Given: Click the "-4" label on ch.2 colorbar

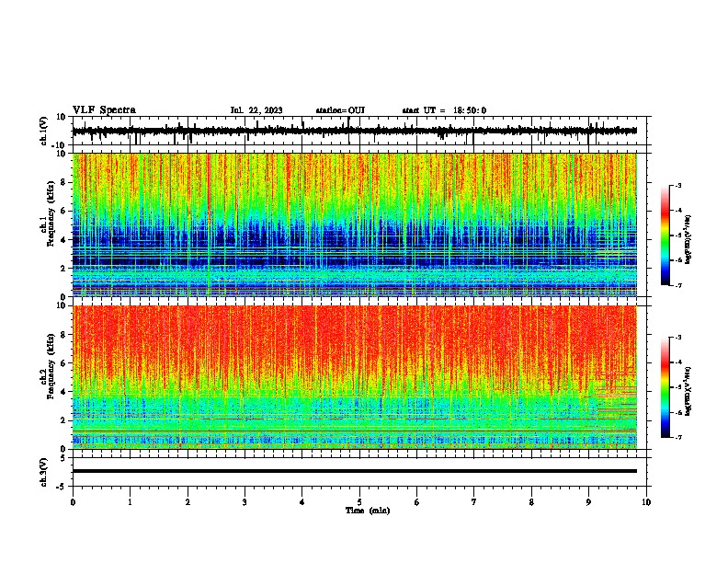Looking at the screenshot, I should coord(678,362).
